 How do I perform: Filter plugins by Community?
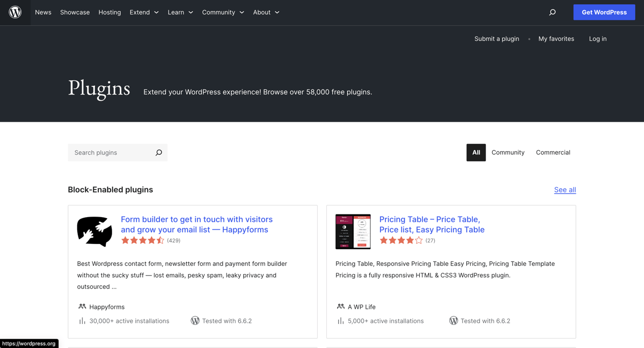click(508, 153)
